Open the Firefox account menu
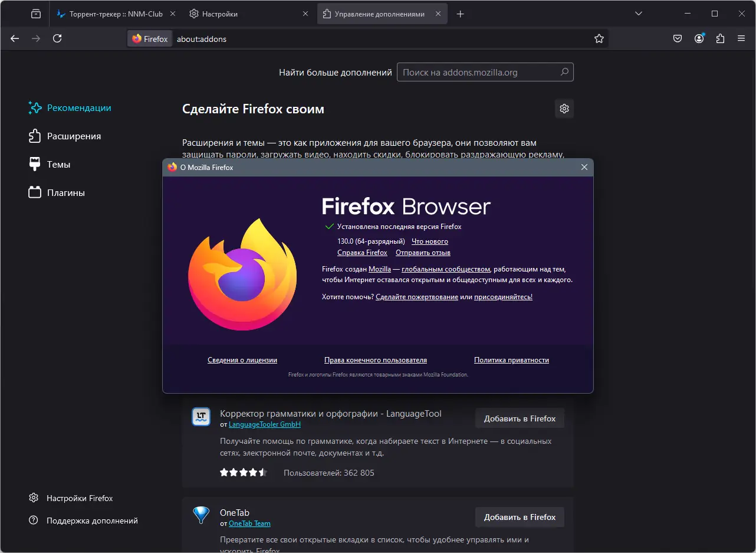The image size is (756, 553). click(x=699, y=38)
